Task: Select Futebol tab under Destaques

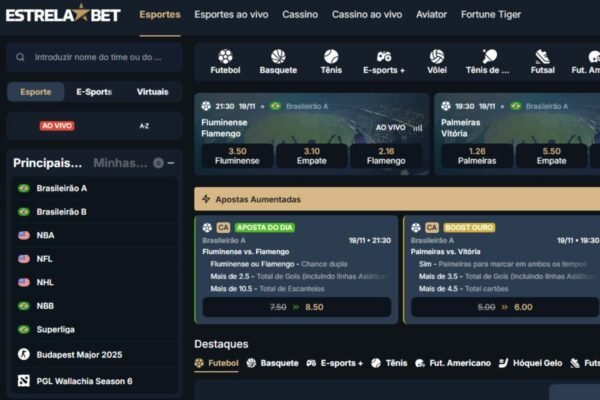Action: click(x=217, y=363)
